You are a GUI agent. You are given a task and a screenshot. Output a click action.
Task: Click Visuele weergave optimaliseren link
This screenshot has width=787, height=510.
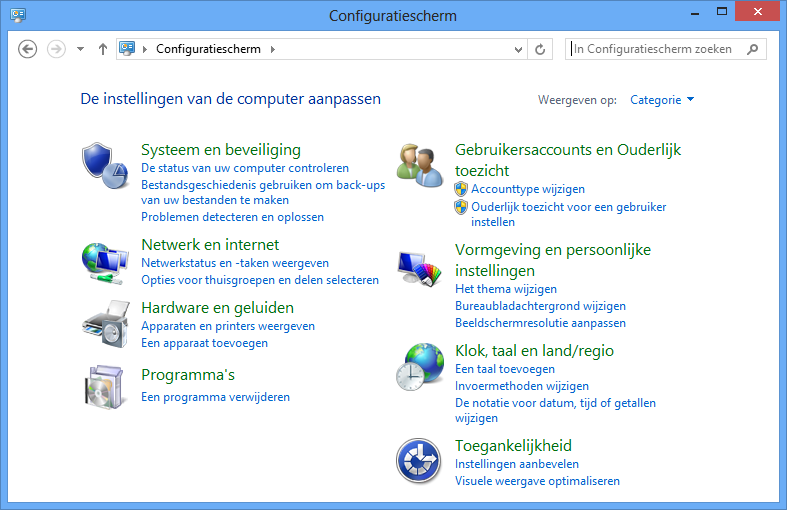tap(537, 481)
